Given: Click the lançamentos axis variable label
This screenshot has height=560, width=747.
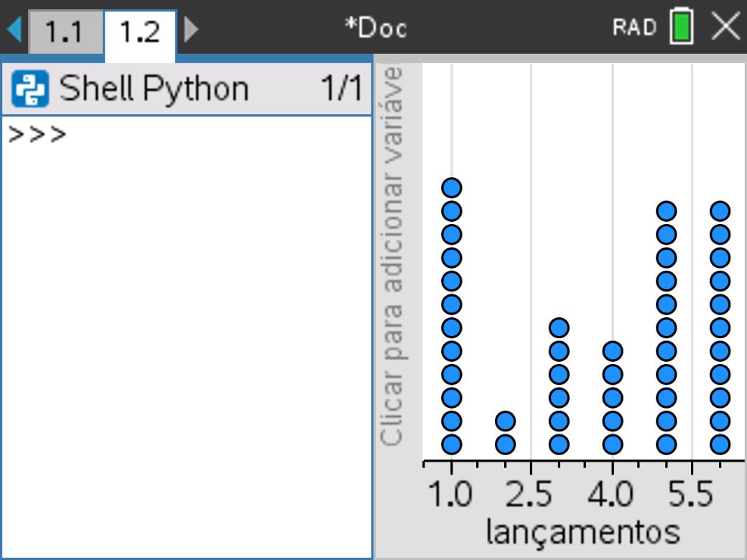Looking at the screenshot, I should coord(583,533).
